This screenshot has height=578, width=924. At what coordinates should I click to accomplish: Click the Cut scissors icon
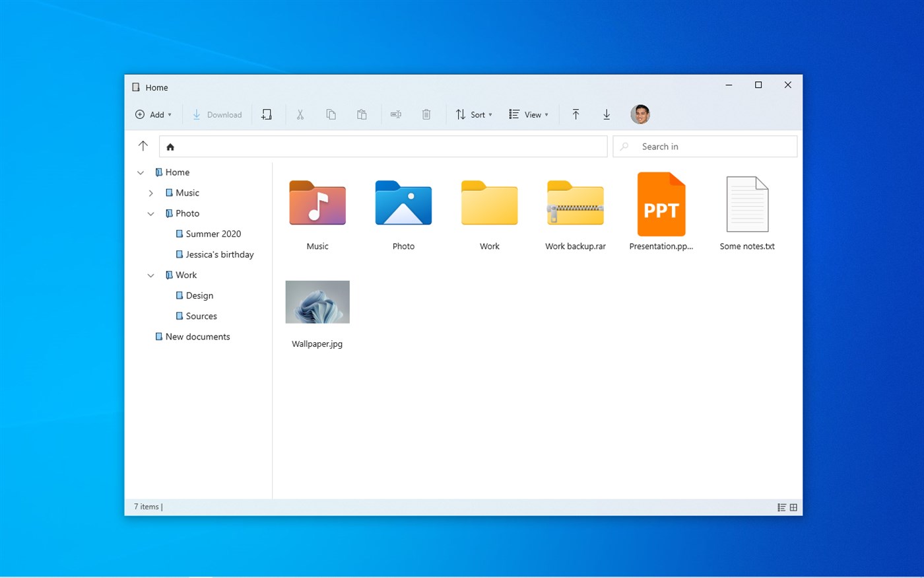tap(300, 114)
